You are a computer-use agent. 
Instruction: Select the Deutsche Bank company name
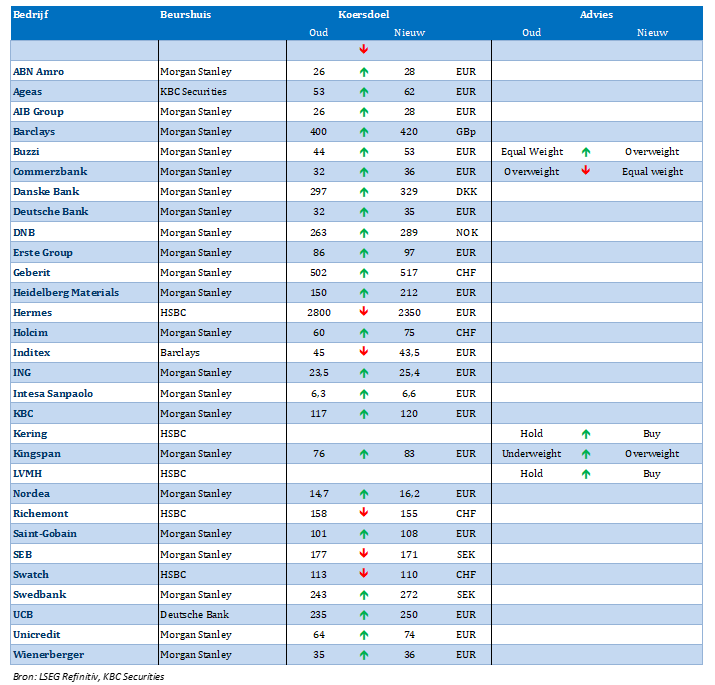(x=51, y=212)
